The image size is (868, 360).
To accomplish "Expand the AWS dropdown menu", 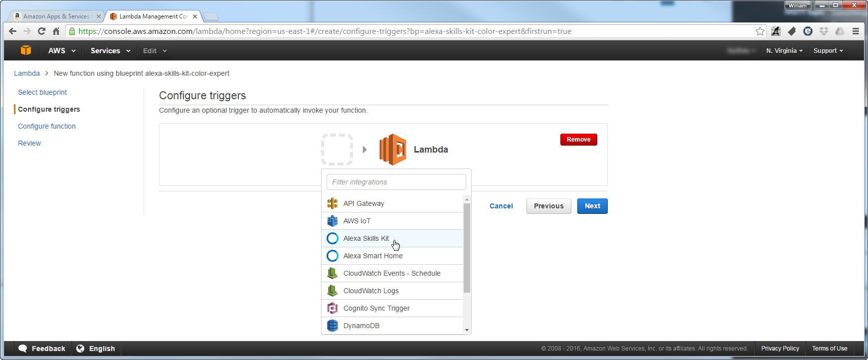I will (x=62, y=51).
